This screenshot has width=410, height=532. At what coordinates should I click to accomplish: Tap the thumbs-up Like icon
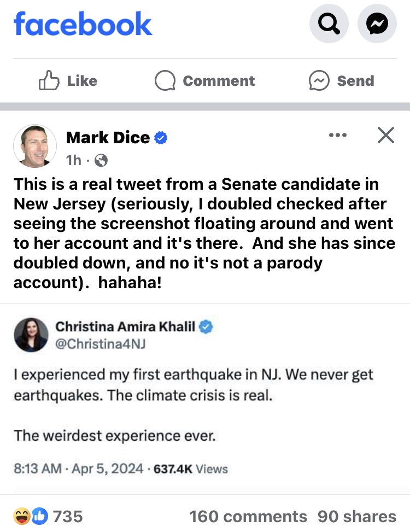tap(48, 81)
